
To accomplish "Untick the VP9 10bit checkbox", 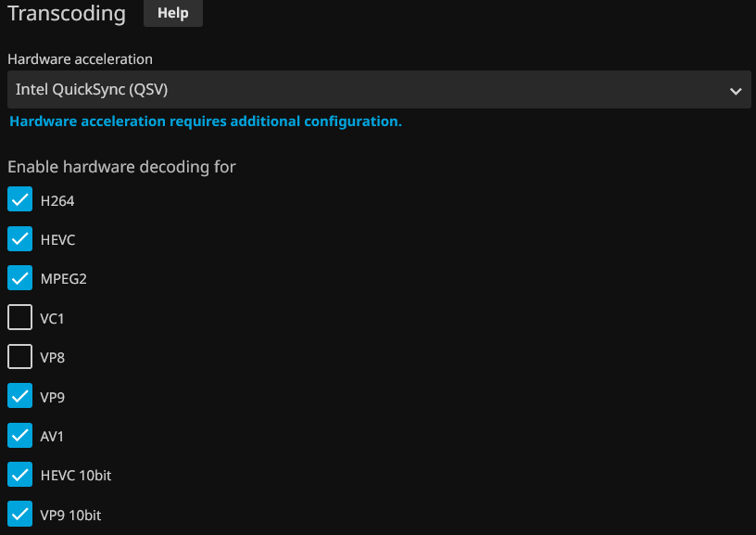I will [19, 515].
